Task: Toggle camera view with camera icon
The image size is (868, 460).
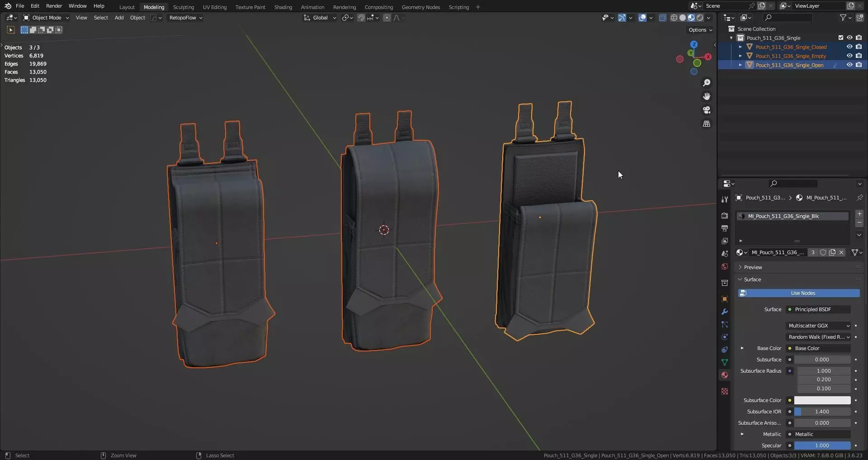Action: pyautogui.click(x=707, y=110)
